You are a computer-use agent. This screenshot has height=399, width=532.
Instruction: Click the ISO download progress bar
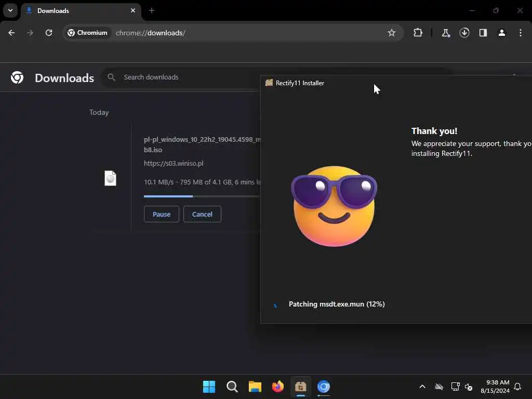(202, 196)
